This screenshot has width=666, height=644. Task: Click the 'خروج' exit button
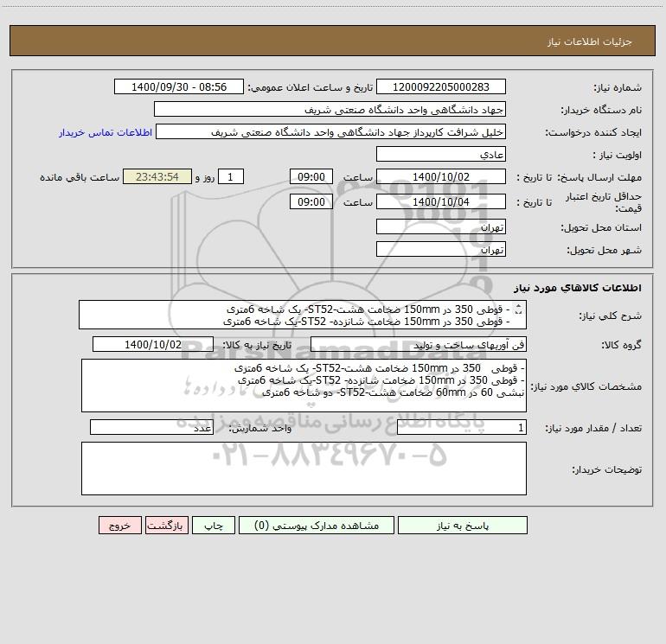point(119,526)
